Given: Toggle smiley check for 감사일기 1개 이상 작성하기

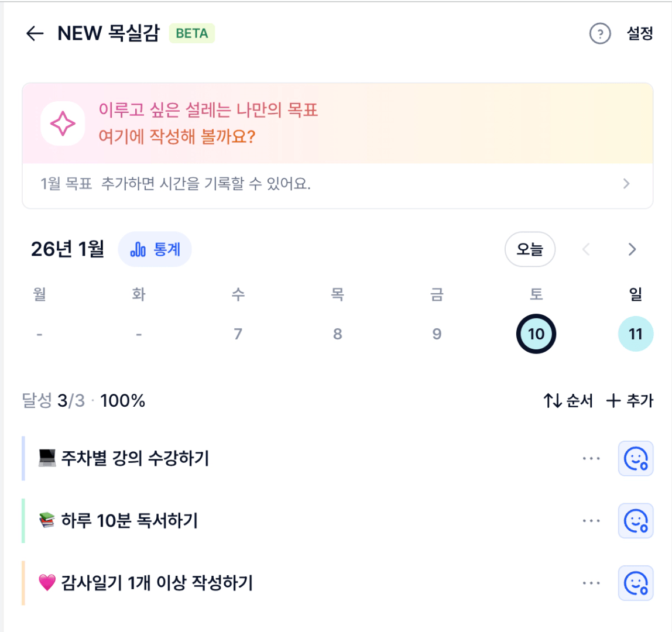Looking at the screenshot, I should pyautogui.click(x=635, y=583).
